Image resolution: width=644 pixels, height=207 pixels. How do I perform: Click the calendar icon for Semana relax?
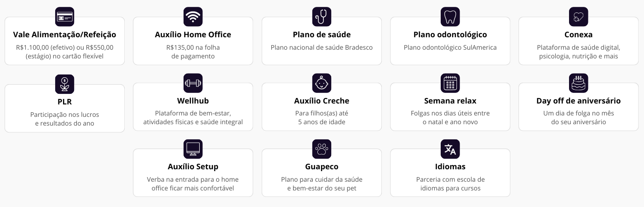click(x=450, y=83)
